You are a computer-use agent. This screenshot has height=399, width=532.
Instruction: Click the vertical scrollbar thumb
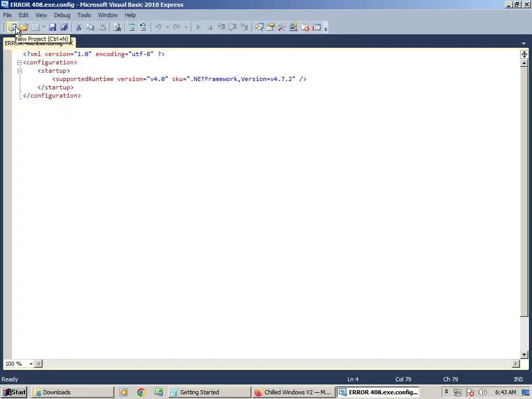pos(524,192)
